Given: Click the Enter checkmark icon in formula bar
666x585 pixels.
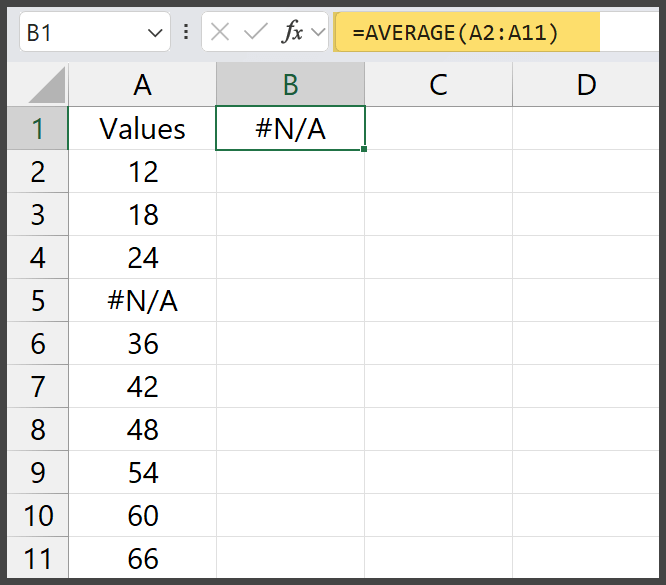Looking at the screenshot, I should pos(256,32).
